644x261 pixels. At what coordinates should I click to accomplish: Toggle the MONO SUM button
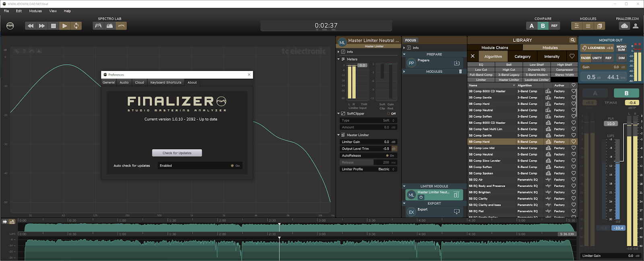coord(621,48)
